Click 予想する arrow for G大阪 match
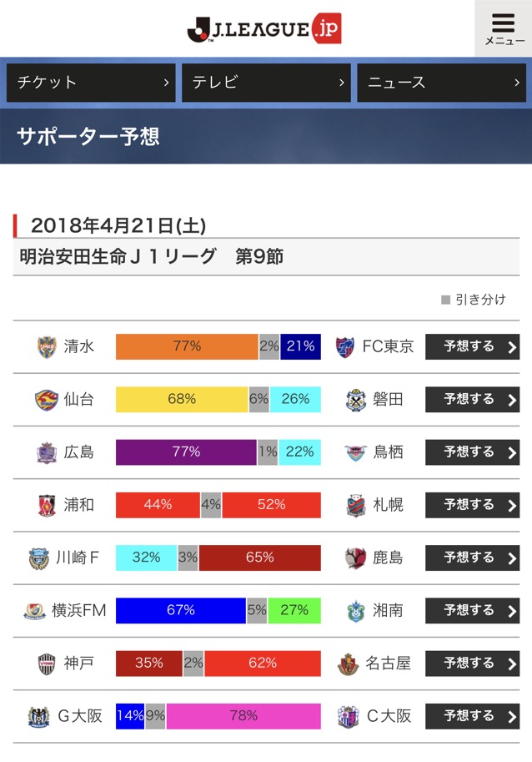Viewport: 532px width, 762px height. (512, 716)
